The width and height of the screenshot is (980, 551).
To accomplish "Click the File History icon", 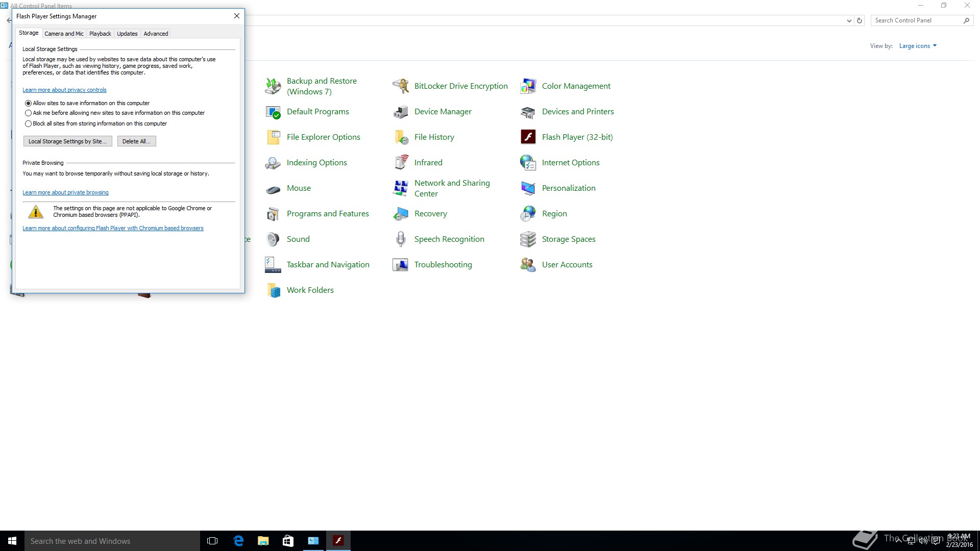I will coord(401,137).
